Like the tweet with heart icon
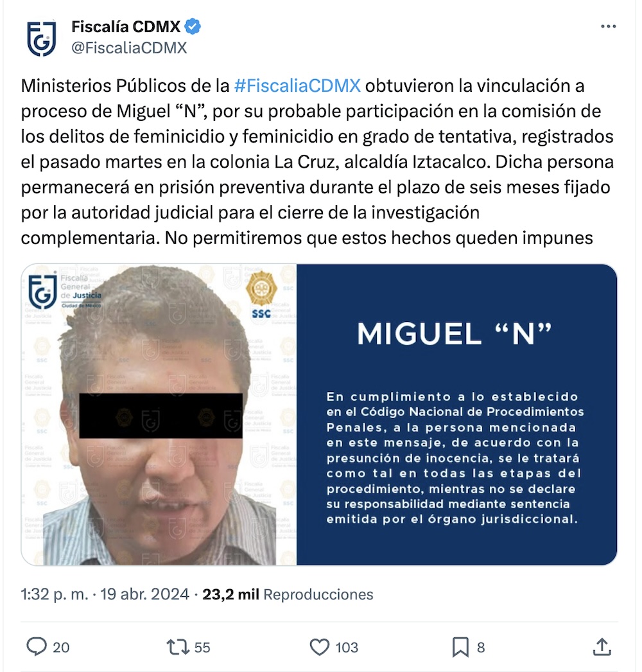 tap(320, 647)
